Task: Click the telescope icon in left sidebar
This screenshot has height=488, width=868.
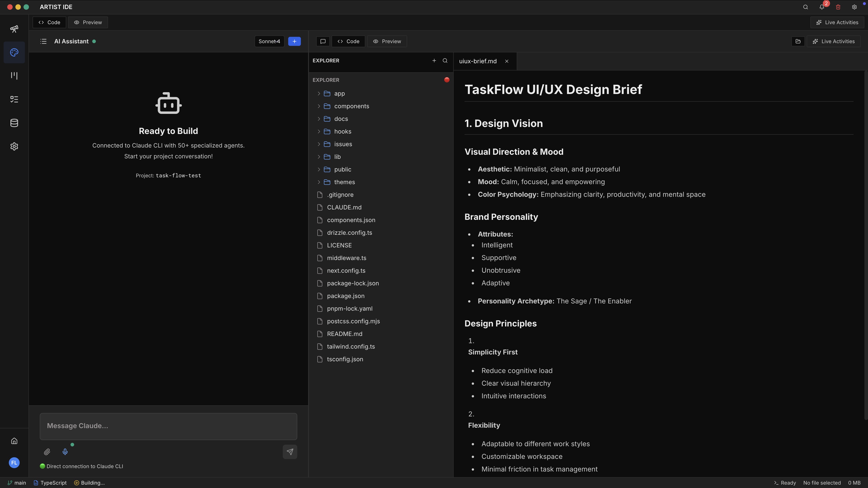Action: [x=14, y=29]
